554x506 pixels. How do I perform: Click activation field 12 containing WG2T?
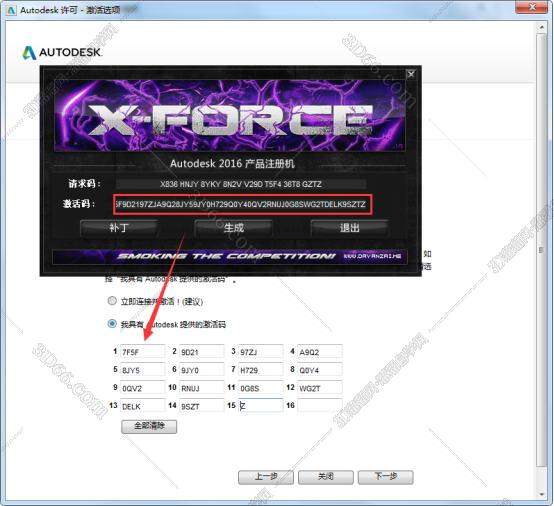tap(320, 388)
